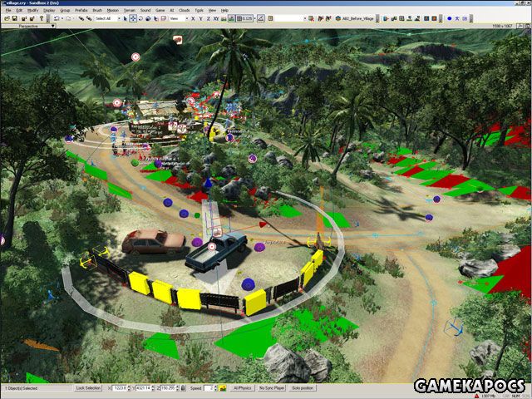Viewport: 532px width, 399px height.
Task: Click the blue figure icon in toolbar
Action: click(457, 18)
